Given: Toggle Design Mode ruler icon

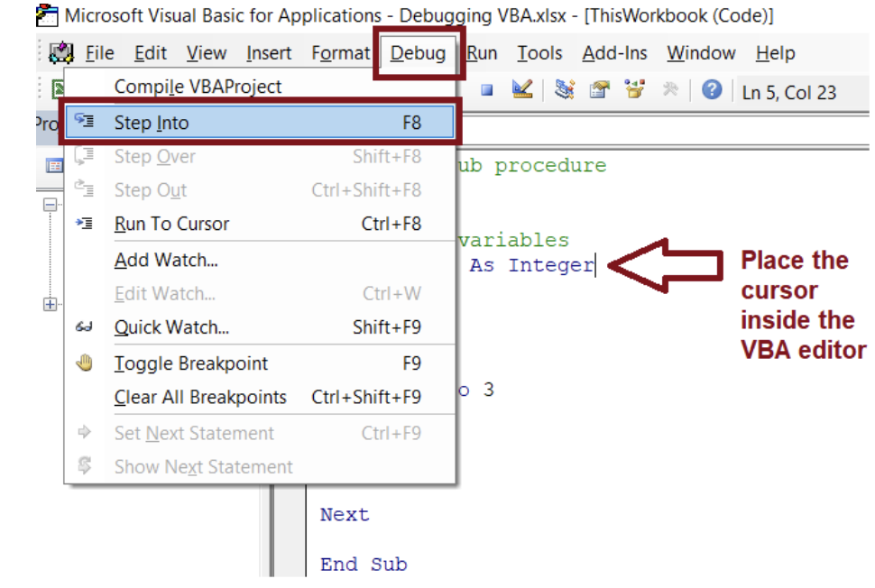Looking at the screenshot, I should 521,90.
